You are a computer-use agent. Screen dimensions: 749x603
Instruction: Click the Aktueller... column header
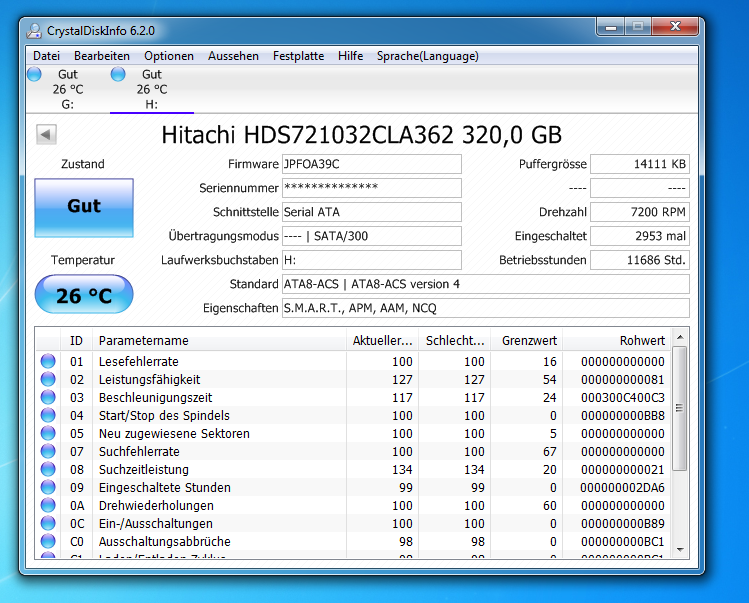[x=382, y=341]
